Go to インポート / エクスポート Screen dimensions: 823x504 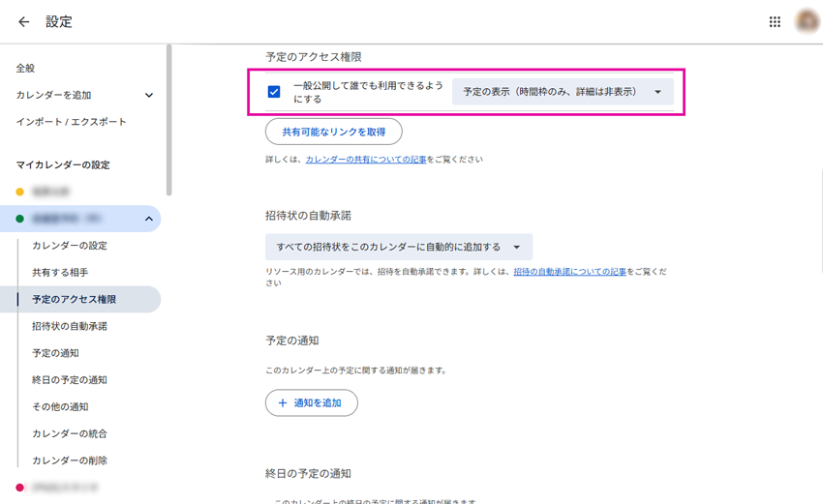click(71, 122)
